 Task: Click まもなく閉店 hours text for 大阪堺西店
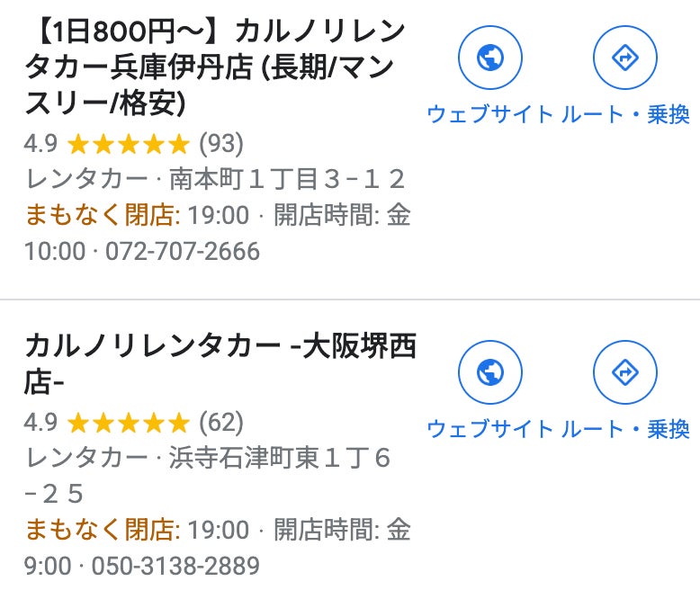(102, 530)
